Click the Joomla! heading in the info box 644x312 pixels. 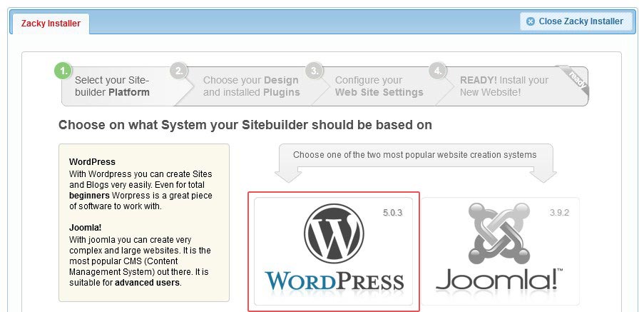click(85, 227)
